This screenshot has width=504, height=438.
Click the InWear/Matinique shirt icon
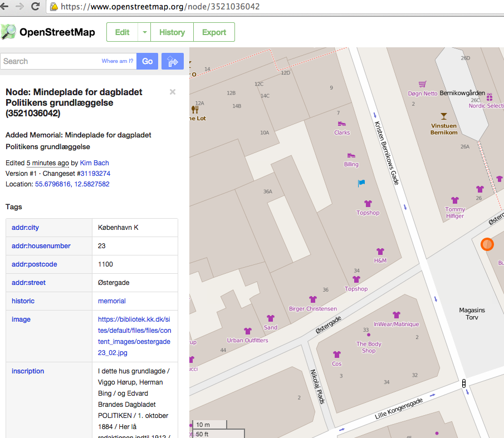click(x=397, y=315)
